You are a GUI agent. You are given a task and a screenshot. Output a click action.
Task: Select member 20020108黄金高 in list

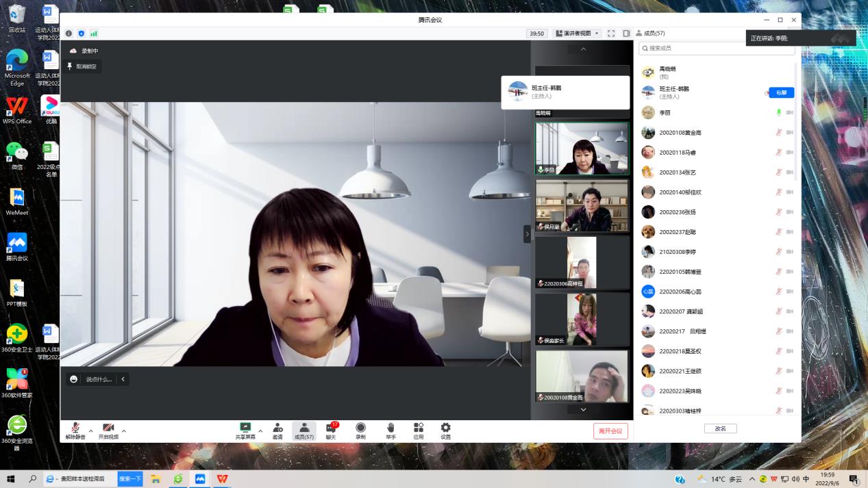[x=717, y=133]
